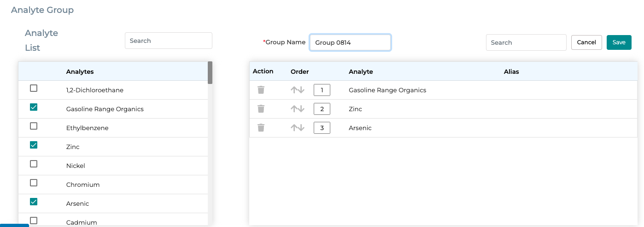Delete Gasoline Range Organics row via trash icon
The height and width of the screenshot is (227, 644).
(261, 90)
